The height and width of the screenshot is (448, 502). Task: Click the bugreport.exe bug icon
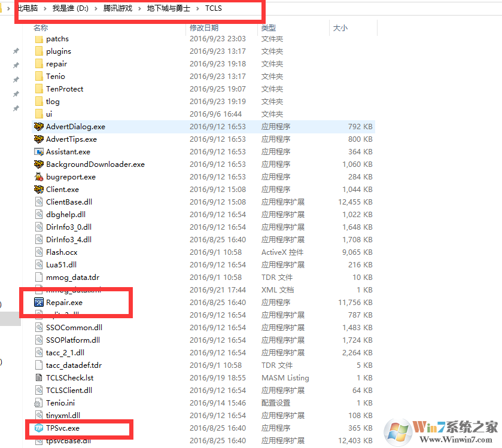coord(39,177)
